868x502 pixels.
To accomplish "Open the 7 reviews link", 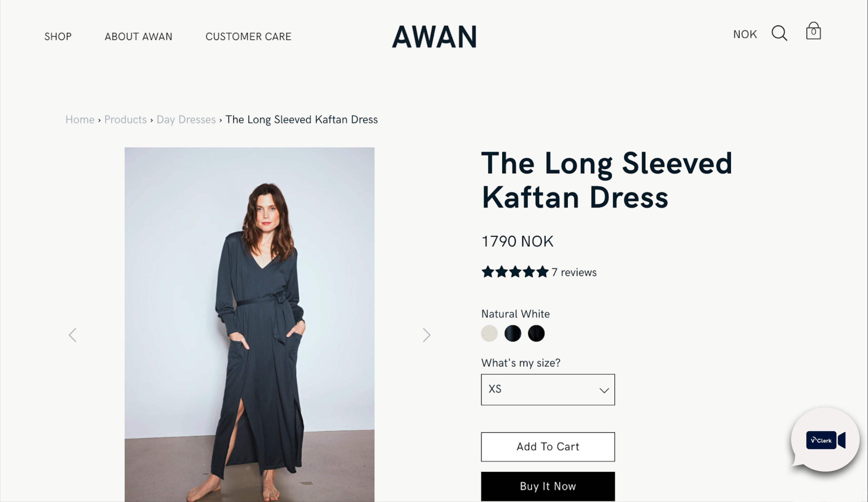I will 574,272.
